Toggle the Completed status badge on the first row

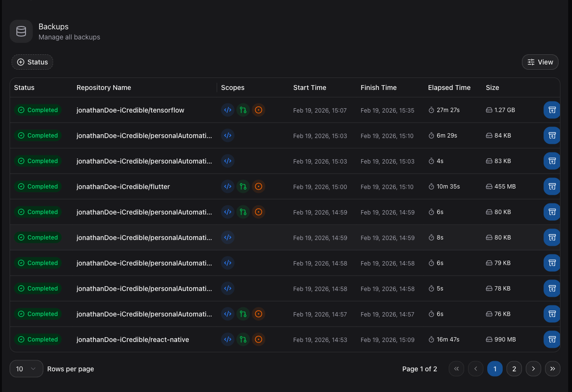click(38, 110)
